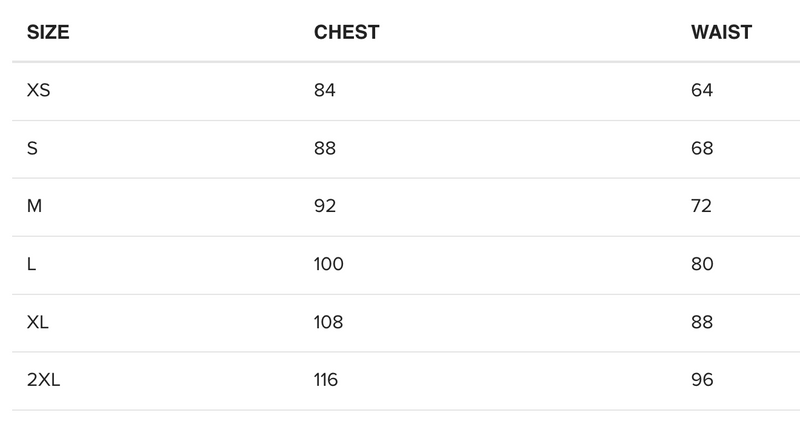Select waist measurement 72 for M

click(702, 207)
